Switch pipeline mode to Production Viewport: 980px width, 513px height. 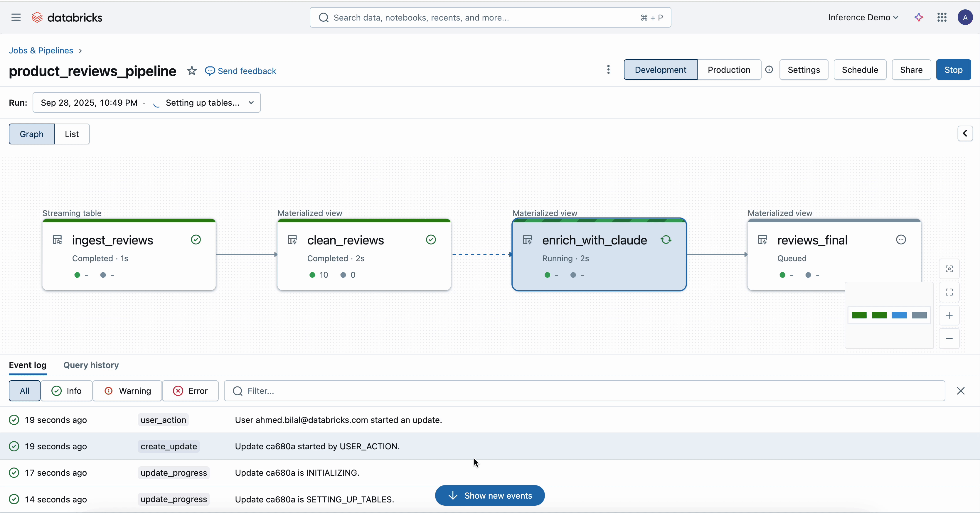tap(728, 70)
